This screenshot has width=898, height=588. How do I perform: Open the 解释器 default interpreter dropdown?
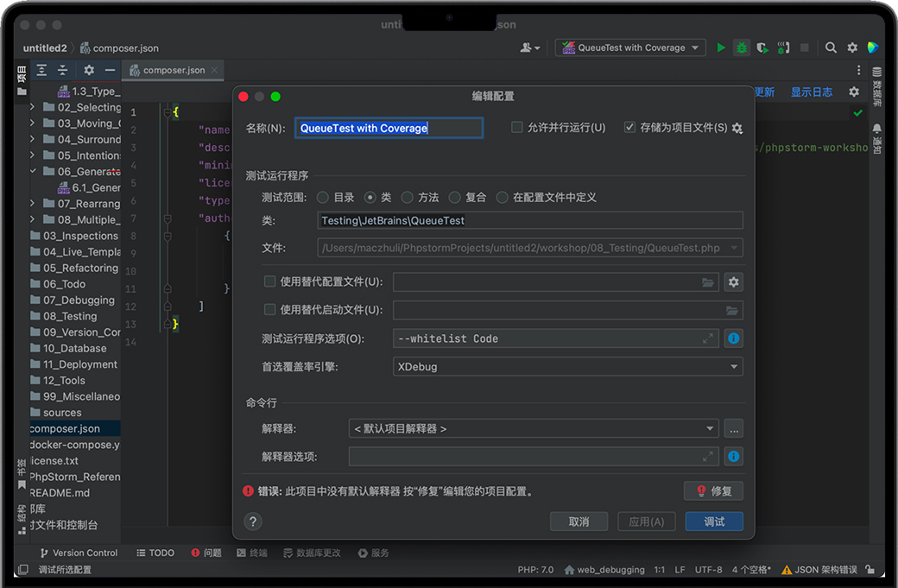click(533, 428)
